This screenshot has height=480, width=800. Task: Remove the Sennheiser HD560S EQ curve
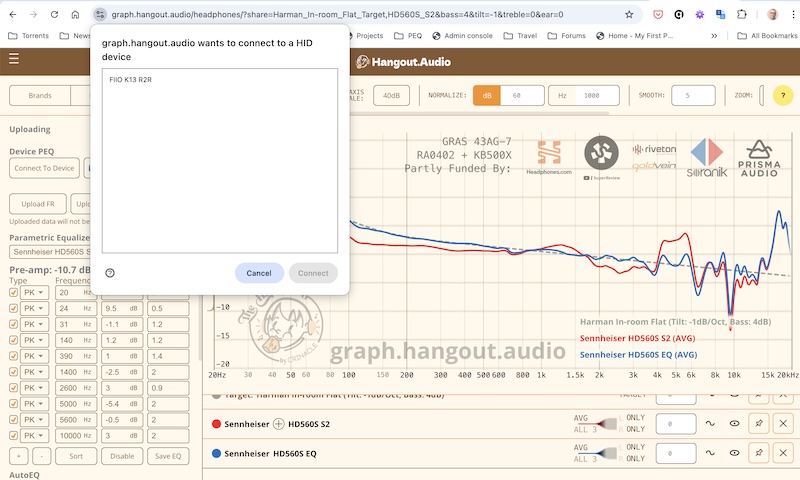coord(783,453)
